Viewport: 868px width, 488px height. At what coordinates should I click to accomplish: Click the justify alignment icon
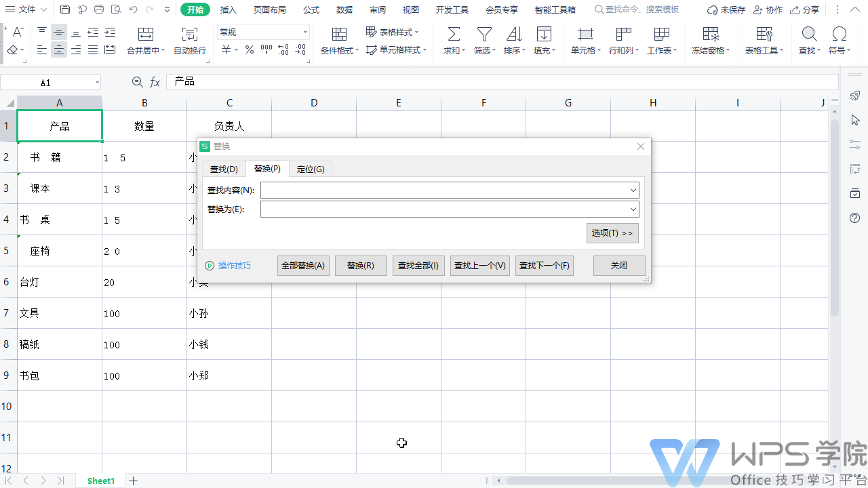click(x=93, y=50)
